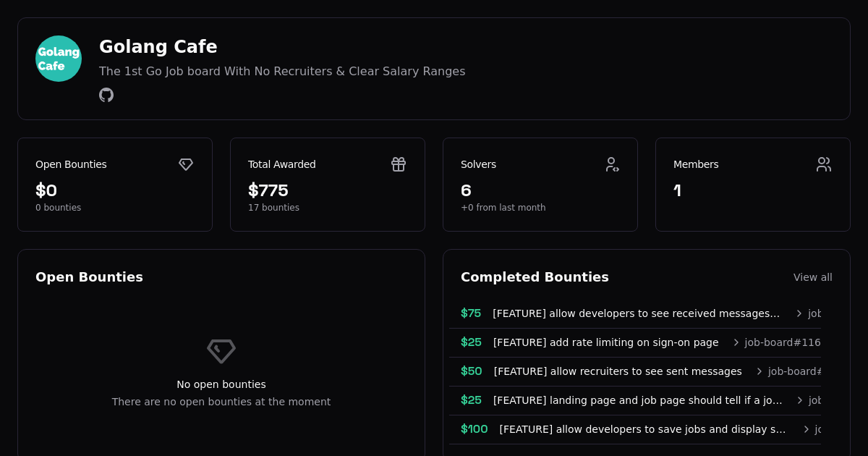
Task: Click chevron next to job-board#116
Action: [736, 342]
